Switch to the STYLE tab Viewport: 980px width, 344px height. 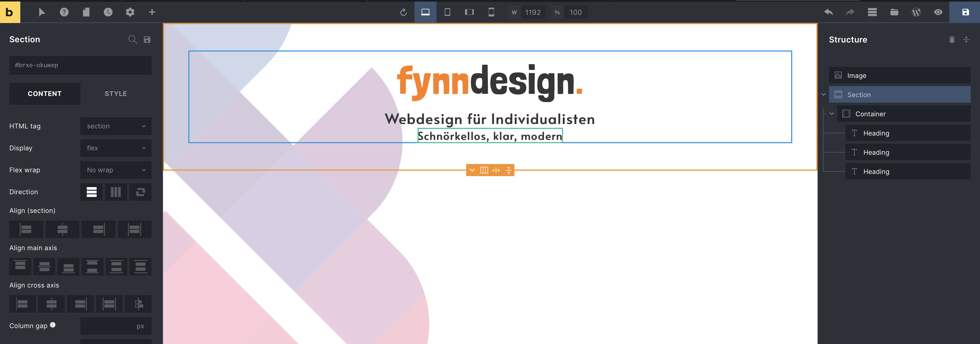tap(116, 94)
